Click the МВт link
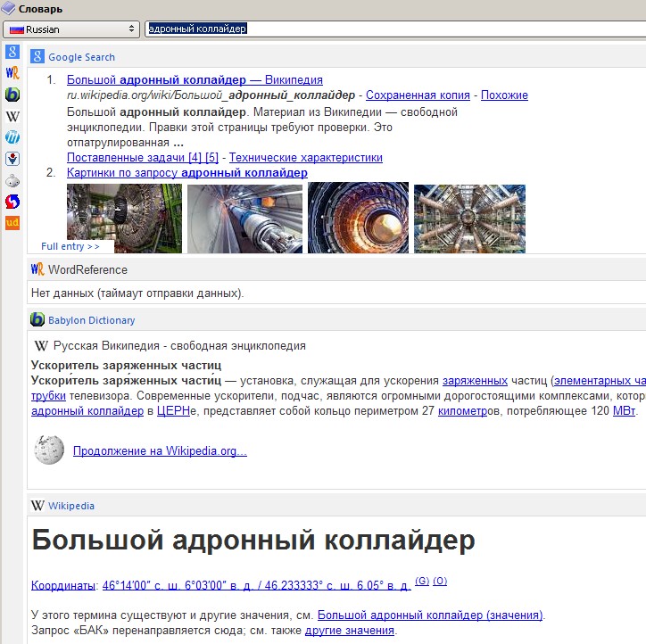Screen dimensions: 646x644 (x=625, y=410)
